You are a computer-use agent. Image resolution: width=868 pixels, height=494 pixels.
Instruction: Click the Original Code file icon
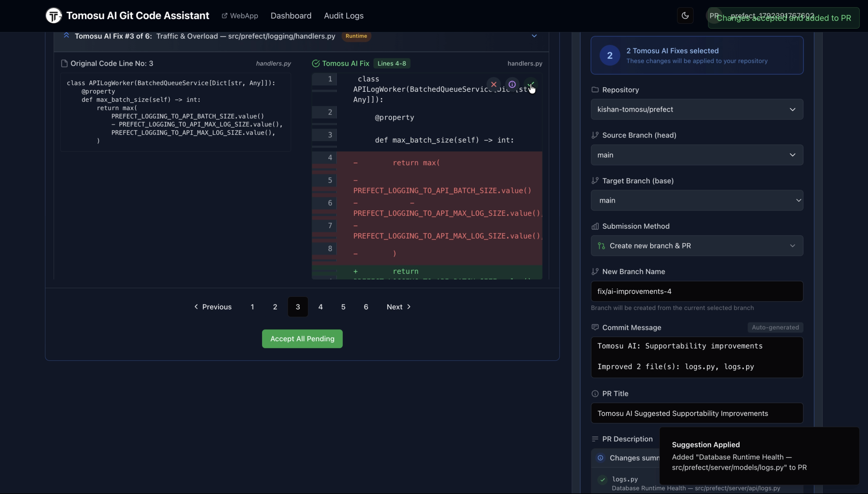click(x=64, y=63)
